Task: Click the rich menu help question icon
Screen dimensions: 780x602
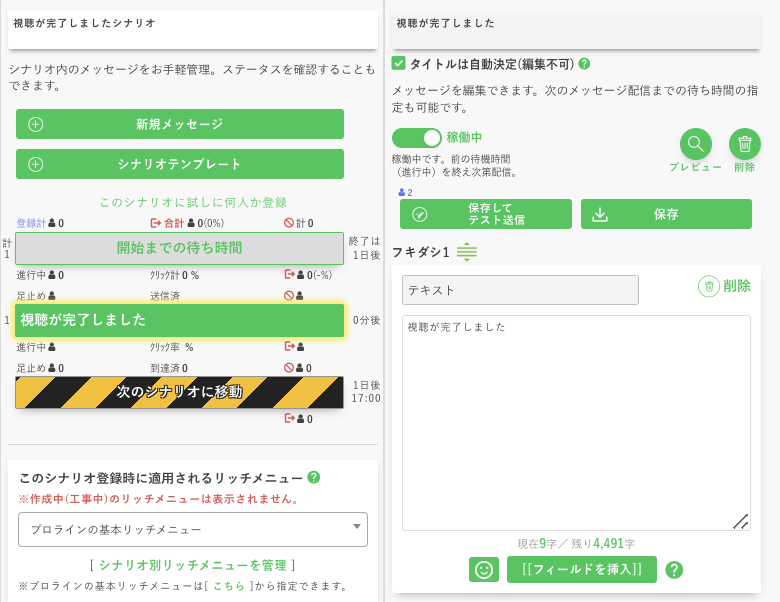Action: click(314, 477)
